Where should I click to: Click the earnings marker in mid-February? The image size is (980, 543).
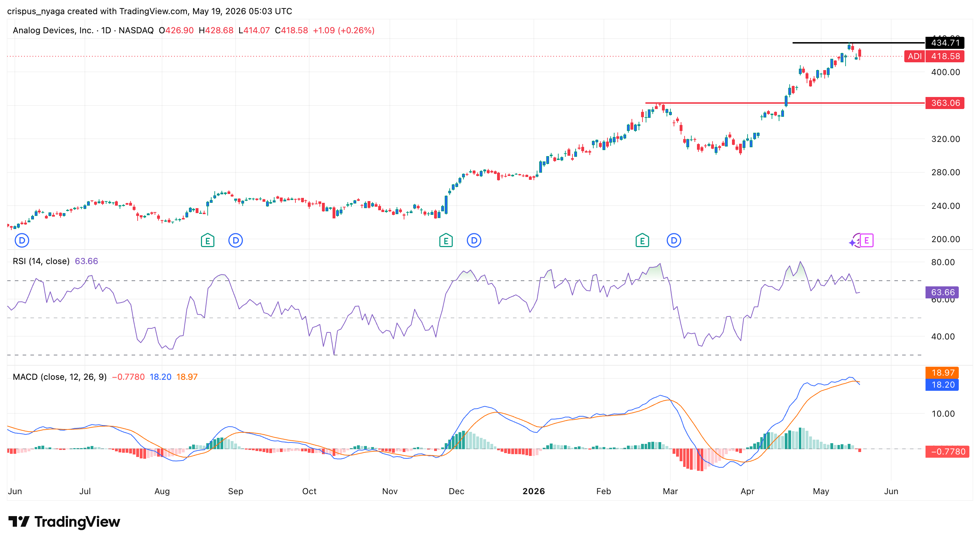[642, 240]
